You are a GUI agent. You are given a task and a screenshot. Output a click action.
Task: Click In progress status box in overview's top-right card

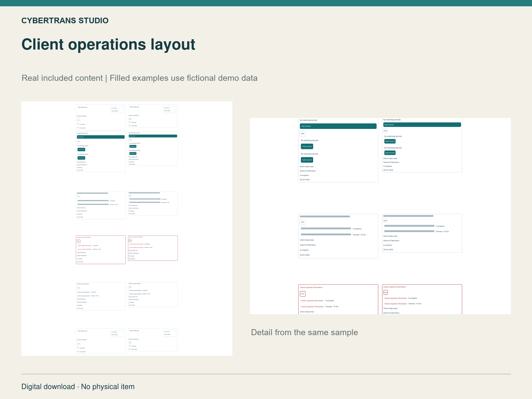170,109
